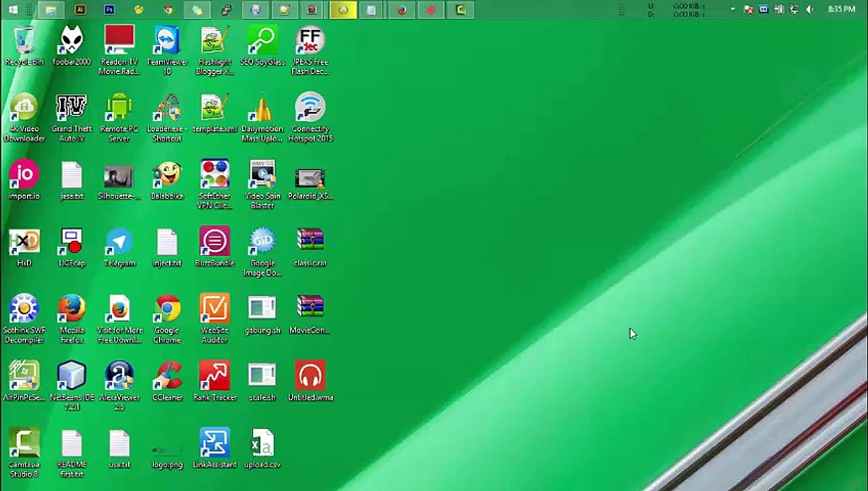Select the classic.rar archive file
Screen dimensions: 868x491
(310, 248)
